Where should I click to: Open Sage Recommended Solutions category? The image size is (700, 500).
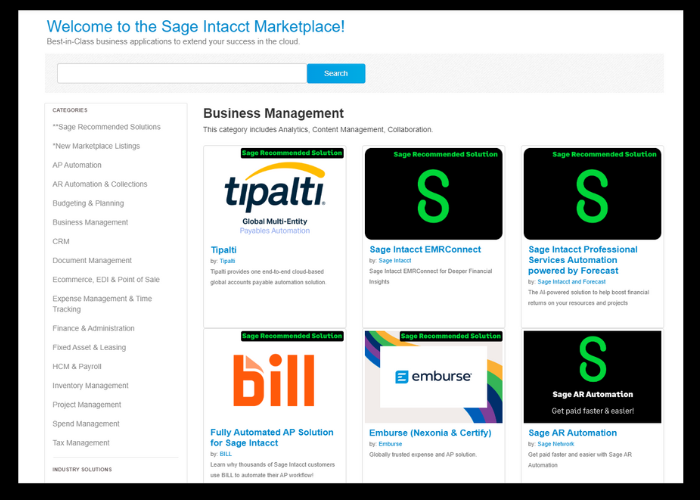(x=106, y=127)
